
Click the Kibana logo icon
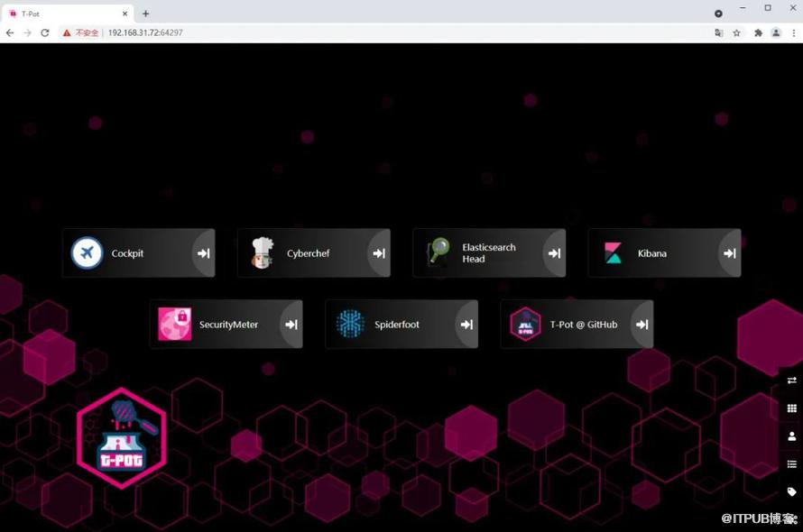click(613, 253)
